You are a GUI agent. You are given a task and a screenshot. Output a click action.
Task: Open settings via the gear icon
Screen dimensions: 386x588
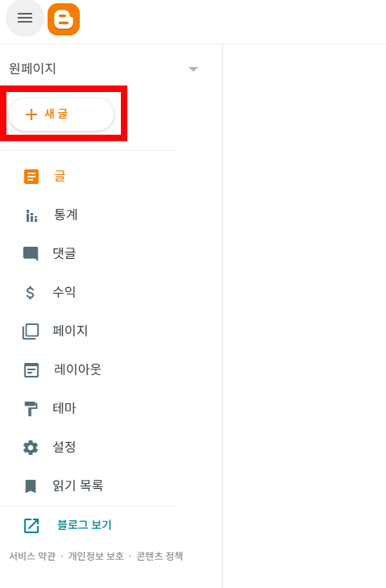[x=31, y=448]
